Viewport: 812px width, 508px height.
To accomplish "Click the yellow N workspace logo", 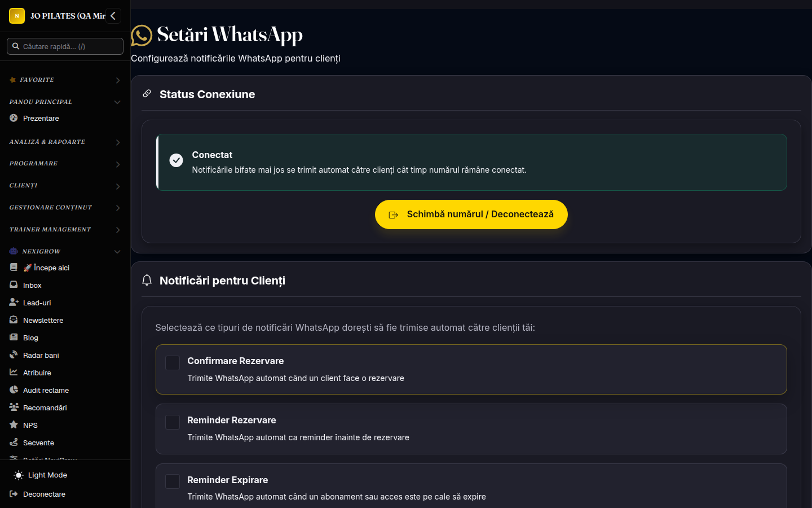I will pyautogui.click(x=17, y=16).
